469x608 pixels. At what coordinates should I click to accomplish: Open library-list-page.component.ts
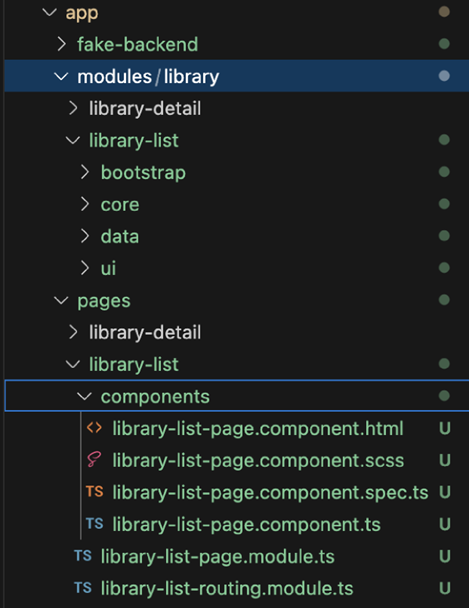click(247, 525)
